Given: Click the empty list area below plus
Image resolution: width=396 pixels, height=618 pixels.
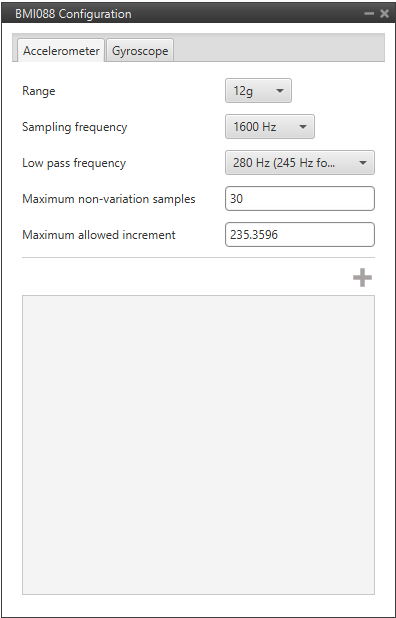Looking at the screenshot, I should click(198, 445).
